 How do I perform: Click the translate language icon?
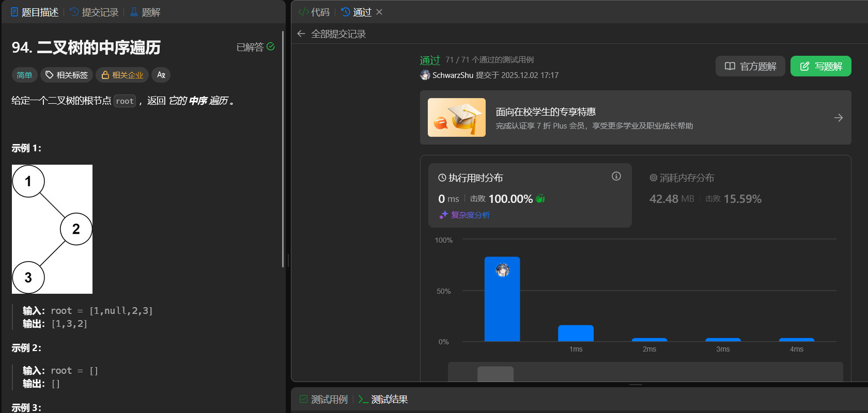[161, 75]
